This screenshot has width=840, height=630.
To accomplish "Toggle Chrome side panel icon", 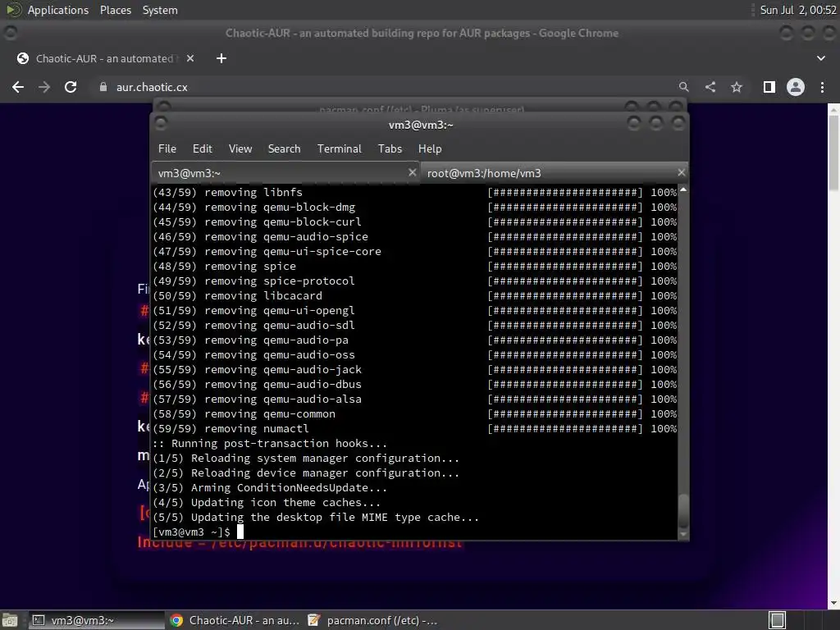I will click(x=769, y=87).
